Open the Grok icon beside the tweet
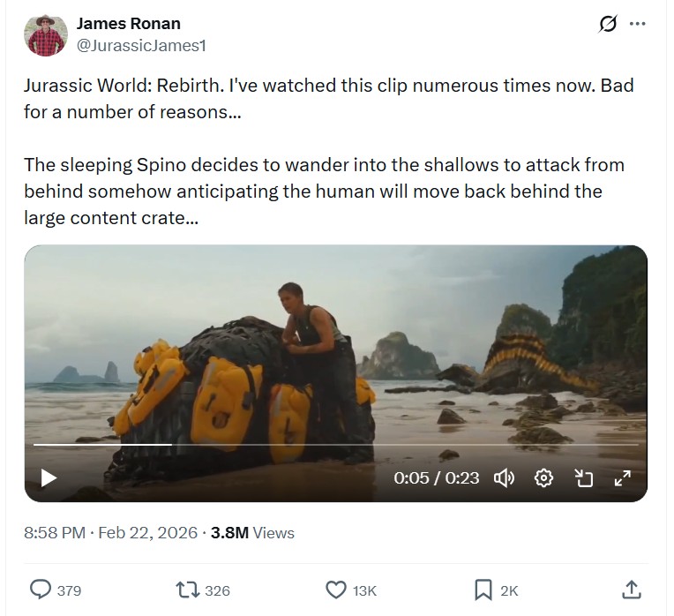The image size is (674, 616). (x=608, y=25)
